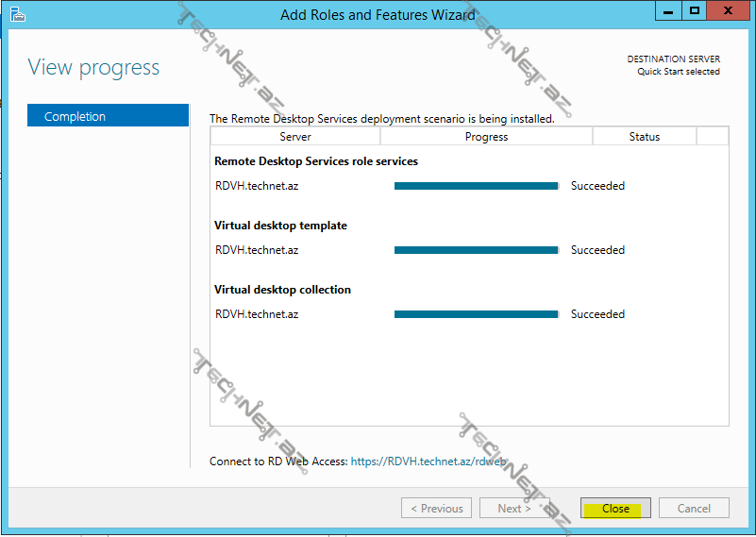Select the Virtual desktop collection group heading
The image size is (756, 537).
coord(282,290)
